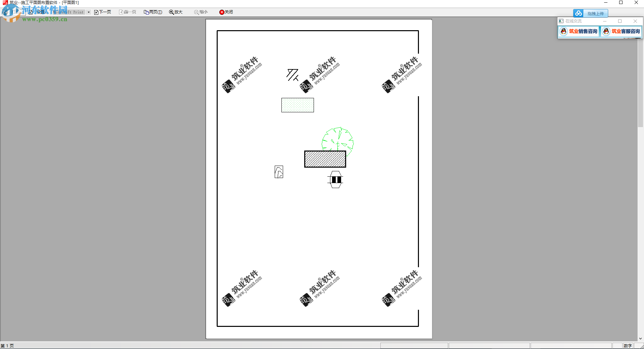Click the hexagonal machine symbol on the page

tap(335, 179)
